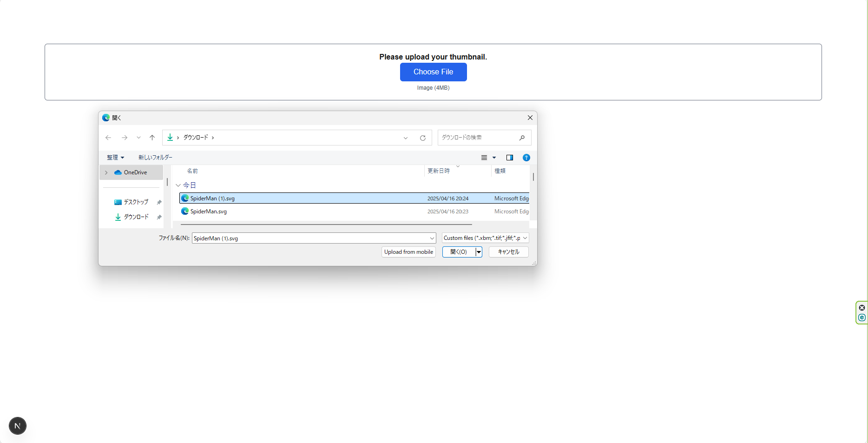This screenshot has width=868, height=443.
Task: Click the download icon in address bar
Action: coord(170,138)
